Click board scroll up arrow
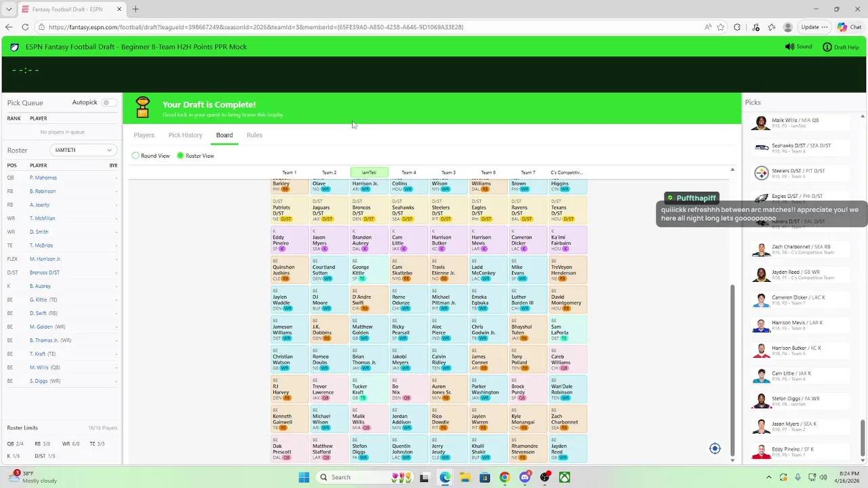Screen dimensions: 868x488 pos(732,169)
